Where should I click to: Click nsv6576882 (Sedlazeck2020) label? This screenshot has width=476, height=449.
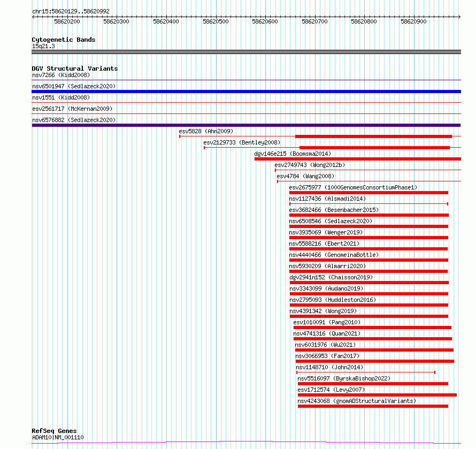[74, 120]
